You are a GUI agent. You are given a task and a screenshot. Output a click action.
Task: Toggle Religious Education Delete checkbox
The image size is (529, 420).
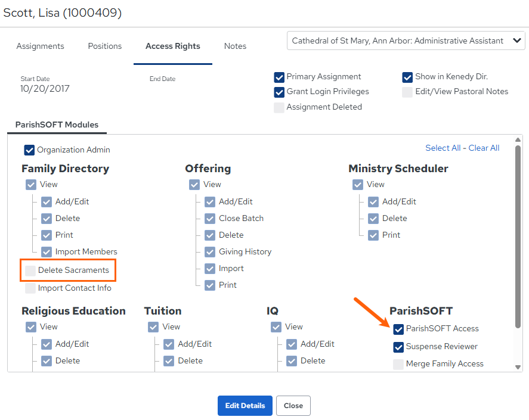click(47, 361)
